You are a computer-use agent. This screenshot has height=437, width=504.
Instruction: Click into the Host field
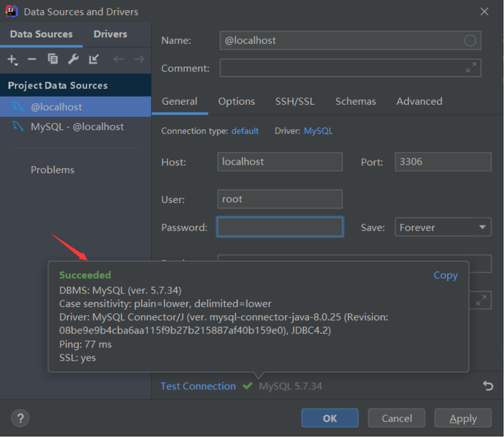click(280, 162)
